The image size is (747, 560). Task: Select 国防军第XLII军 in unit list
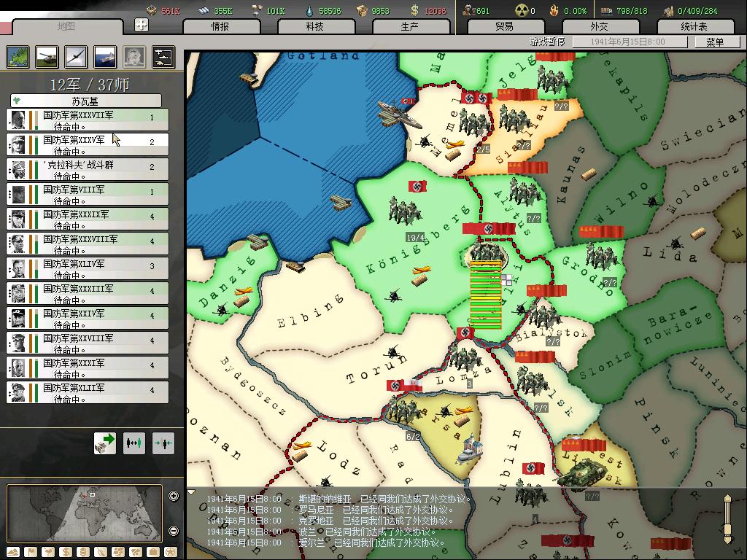point(88,392)
